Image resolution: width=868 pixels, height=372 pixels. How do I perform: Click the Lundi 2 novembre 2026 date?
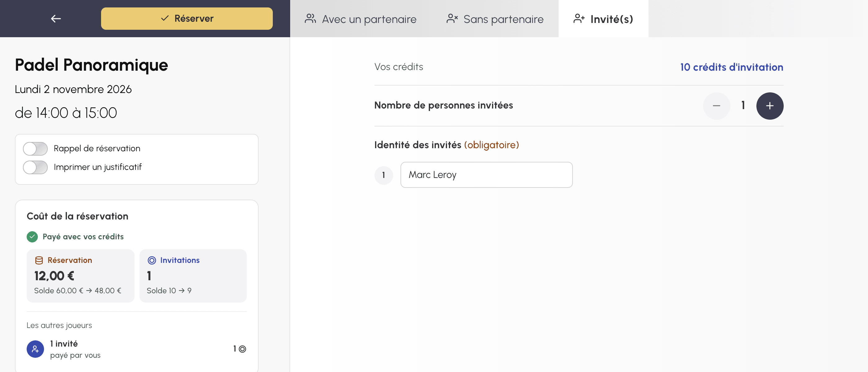click(x=73, y=89)
